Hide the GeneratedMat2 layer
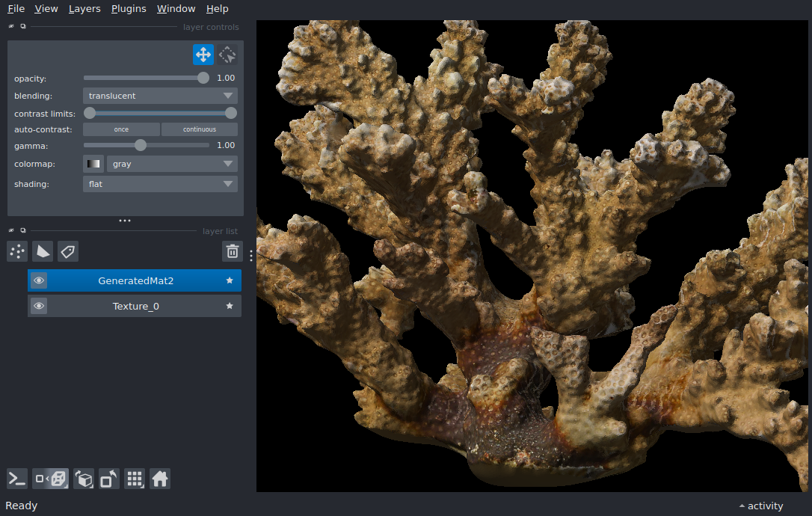This screenshot has height=516, width=812. (x=39, y=280)
